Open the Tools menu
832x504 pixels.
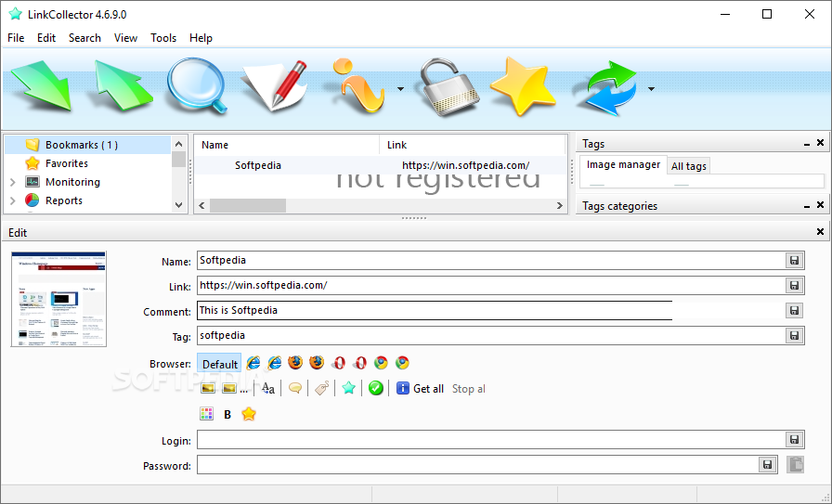[163, 38]
